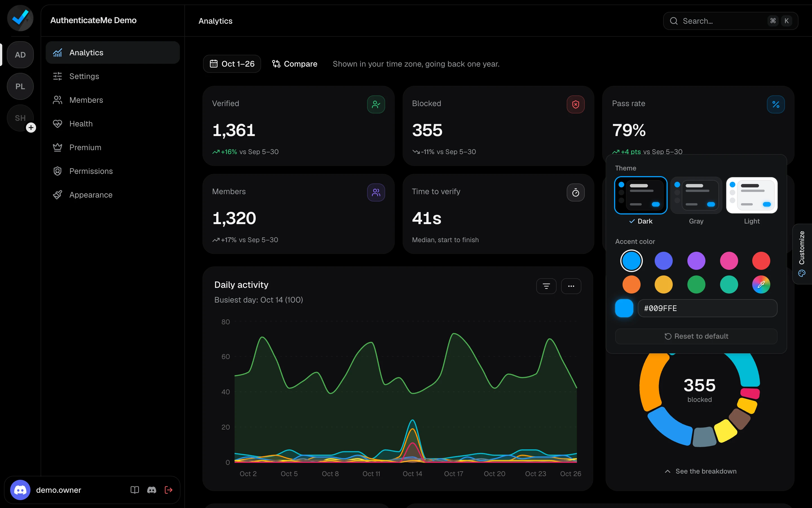Open Daily activity more options menu
Viewport: 812px width, 508px height.
pyautogui.click(x=571, y=286)
